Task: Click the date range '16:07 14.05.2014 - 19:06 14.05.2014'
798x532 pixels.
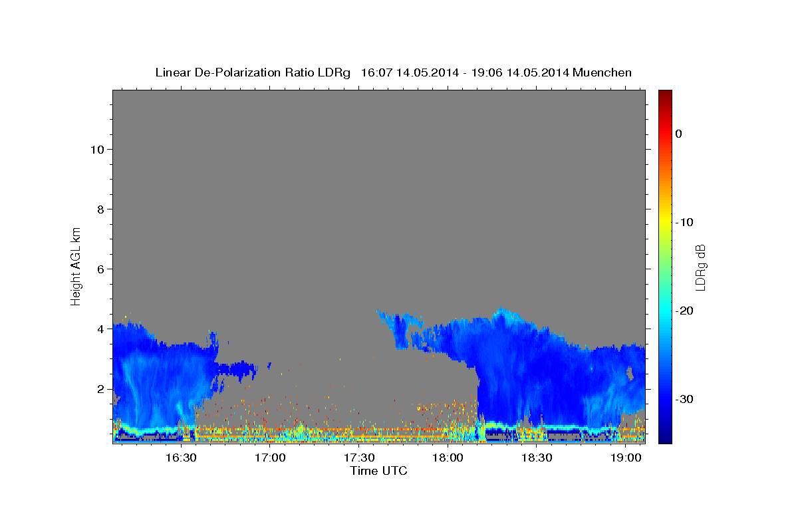Action: [x=464, y=72]
